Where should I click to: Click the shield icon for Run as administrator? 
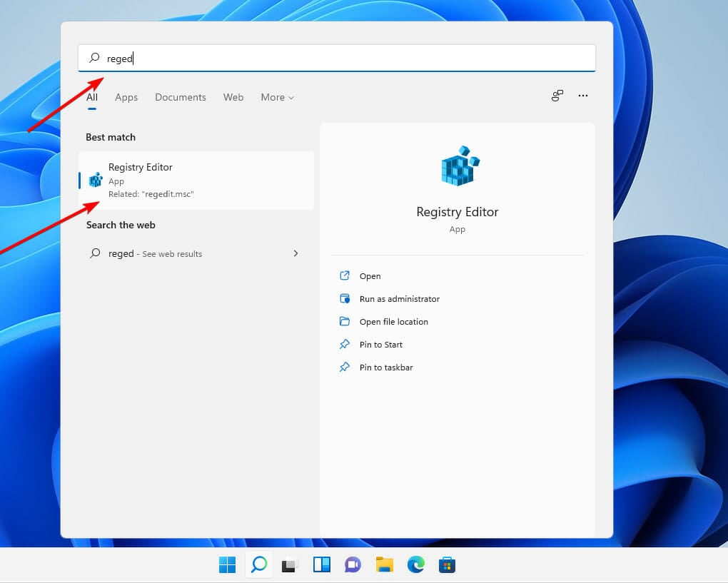(345, 298)
